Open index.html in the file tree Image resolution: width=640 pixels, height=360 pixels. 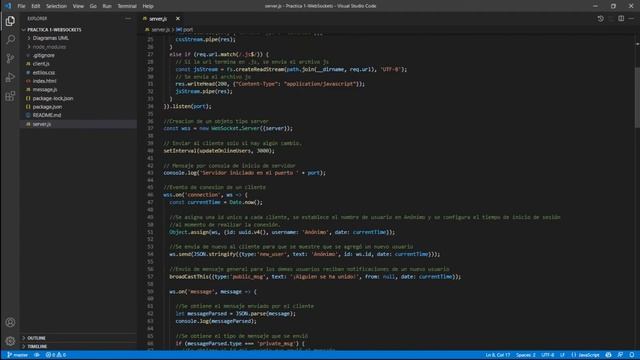pos(44,81)
